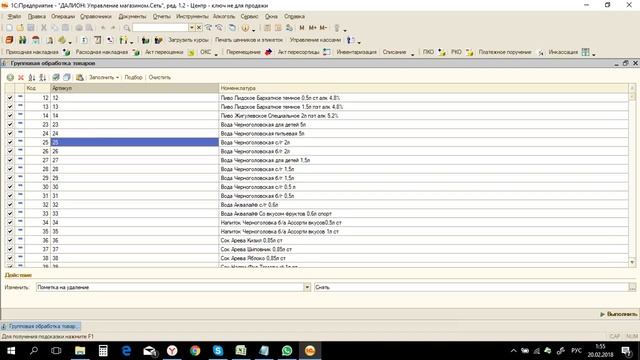Uncheck row 12 Пиво Лидское Бархатное 0.5л
The width and height of the screenshot is (640, 360).
10,98
